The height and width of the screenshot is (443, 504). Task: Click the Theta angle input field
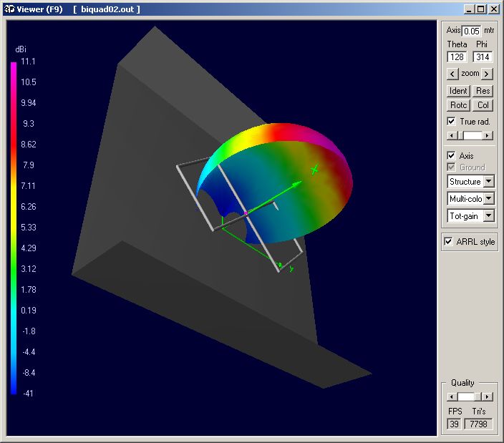[x=457, y=57]
